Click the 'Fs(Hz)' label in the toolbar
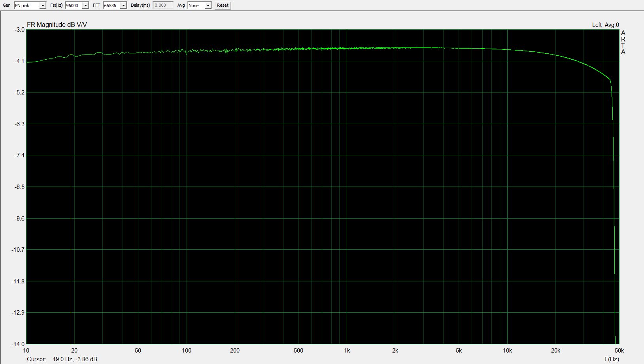644x364 pixels. (x=56, y=5)
